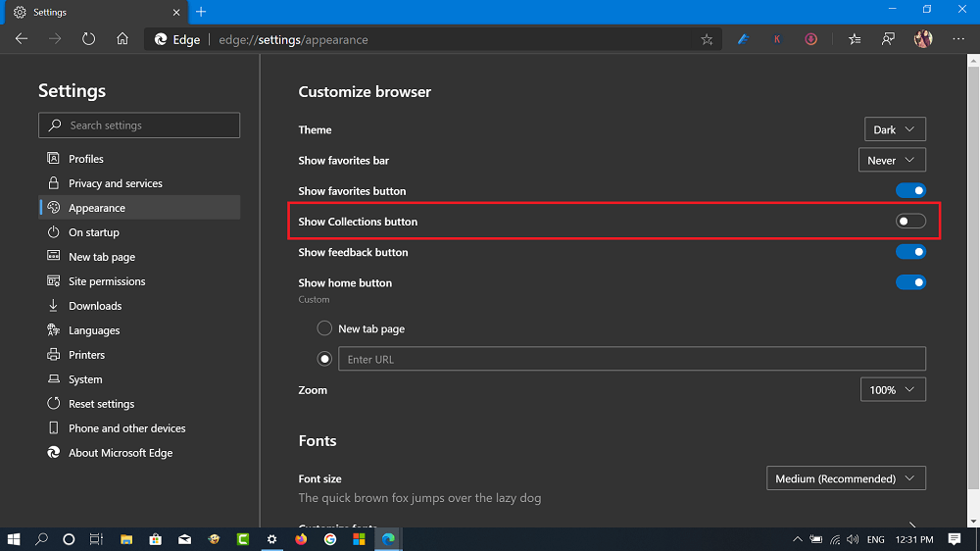Open Downloads settings section
Image resolution: width=980 pixels, height=551 pixels.
[139, 306]
